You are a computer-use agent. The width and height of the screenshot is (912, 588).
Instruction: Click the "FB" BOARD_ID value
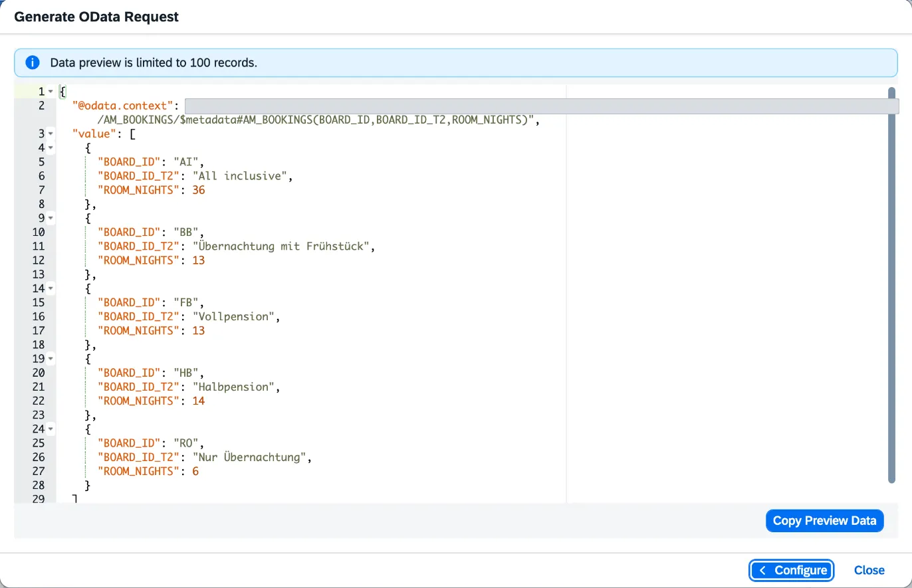[185, 303]
